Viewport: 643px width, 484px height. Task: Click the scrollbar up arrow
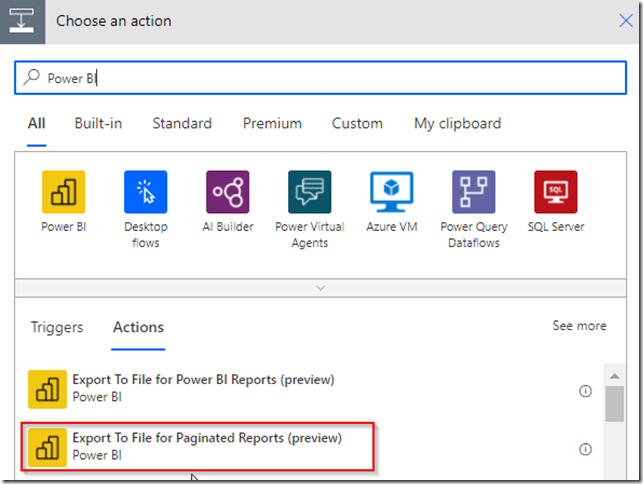(614, 376)
